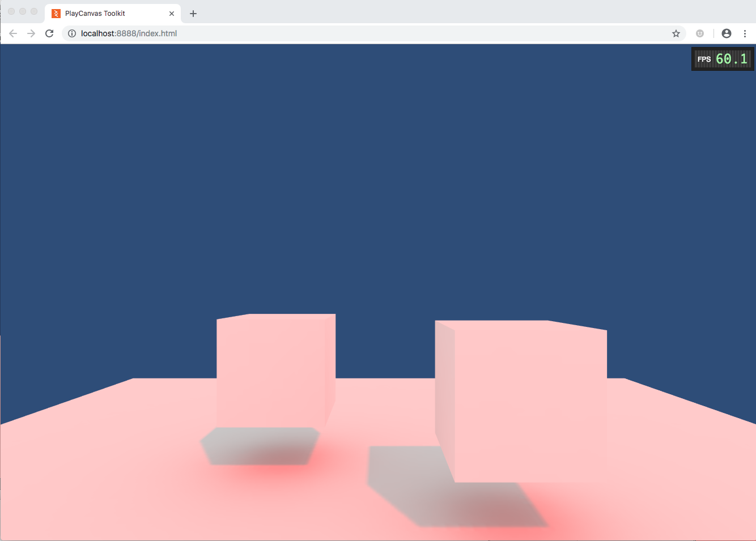The height and width of the screenshot is (541, 756).
Task: Navigate back using the arrow
Action: tap(12, 33)
